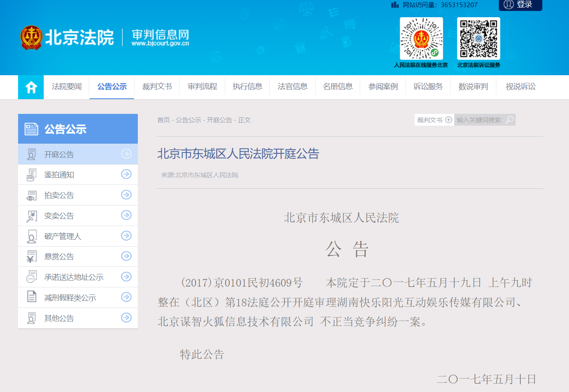Select 承诺送达地址公示 in the sidebar
The height and width of the screenshot is (392, 569).
(78, 277)
